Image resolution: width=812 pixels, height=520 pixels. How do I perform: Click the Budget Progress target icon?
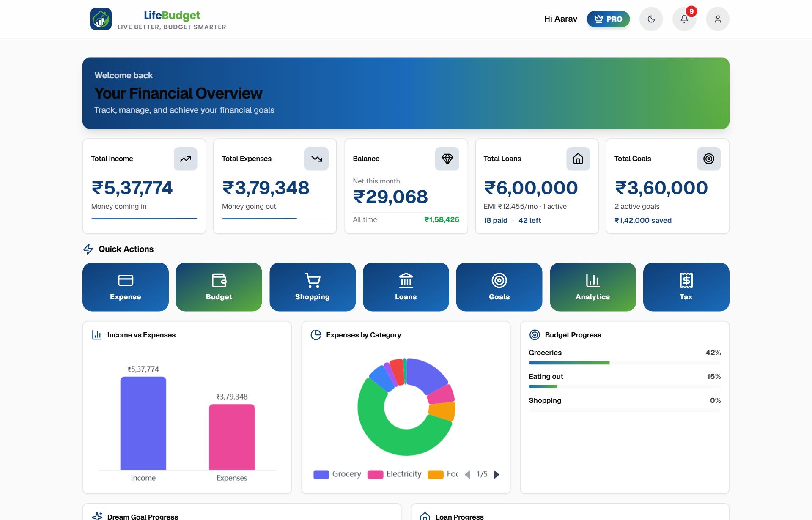pyautogui.click(x=535, y=335)
